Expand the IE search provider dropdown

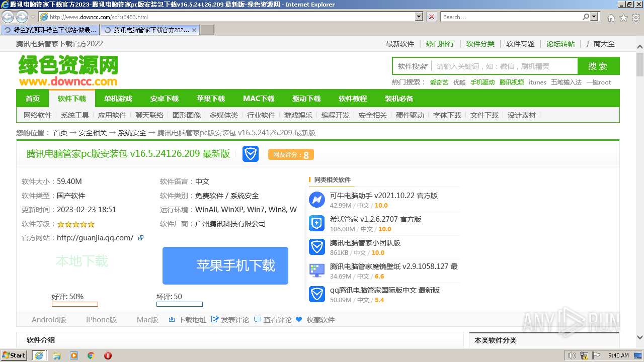595,17
